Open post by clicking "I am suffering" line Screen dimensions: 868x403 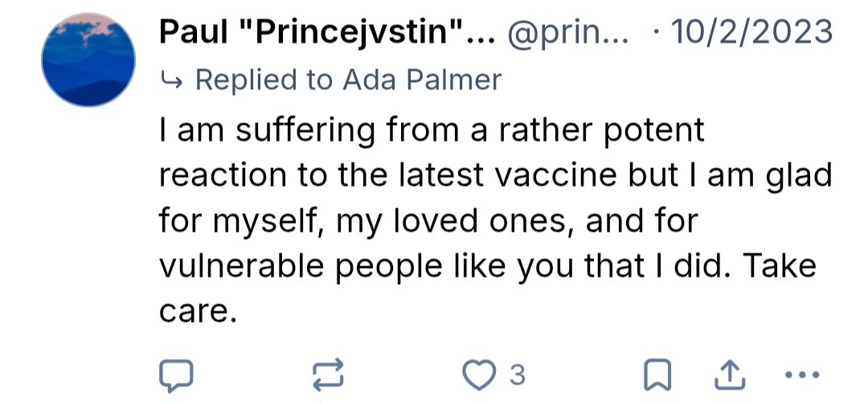[x=432, y=130]
